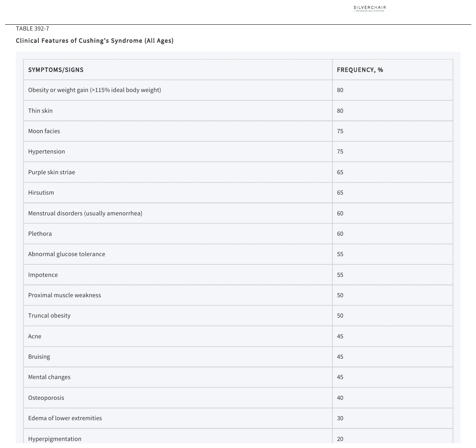Select the Menstrual disorders row
476x448 pixels.
238,213
